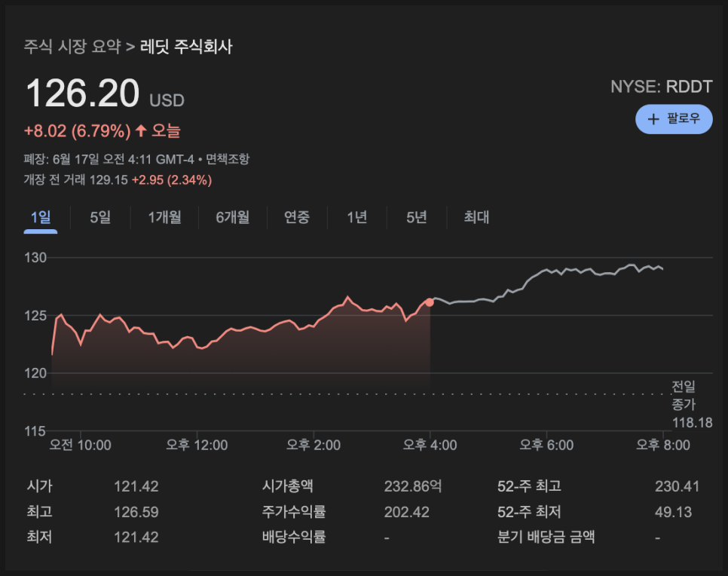This screenshot has height=576, width=728.
Task: Click the 시가총액 label
Action: tap(287, 486)
